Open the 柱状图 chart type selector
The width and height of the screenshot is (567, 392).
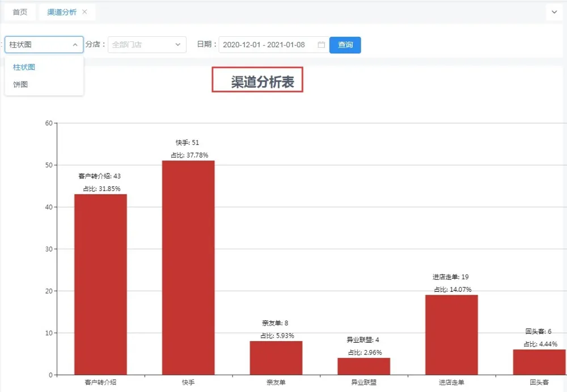pyautogui.click(x=40, y=45)
